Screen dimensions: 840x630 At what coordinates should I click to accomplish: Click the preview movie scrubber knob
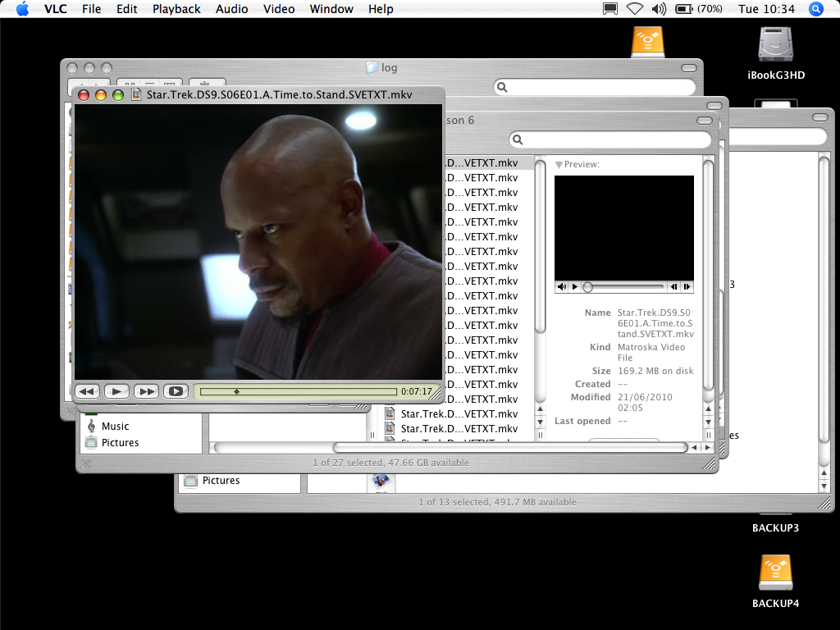click(587, 287)
